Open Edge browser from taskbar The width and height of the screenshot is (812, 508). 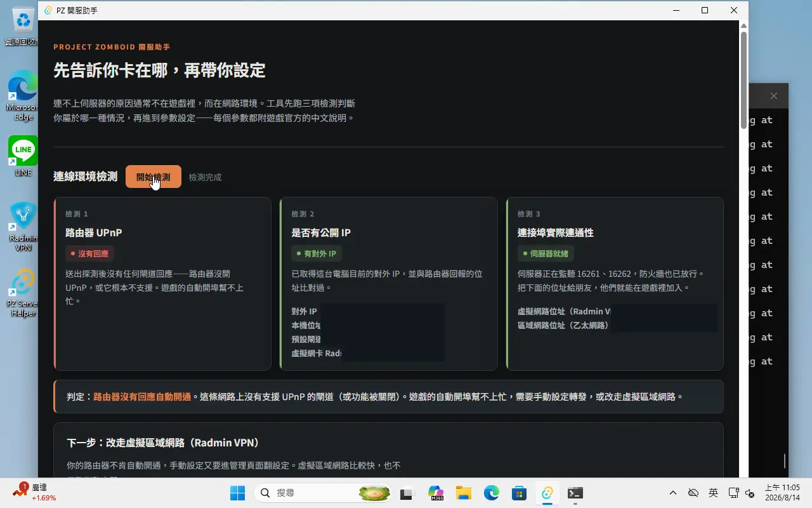click(492, 493)
